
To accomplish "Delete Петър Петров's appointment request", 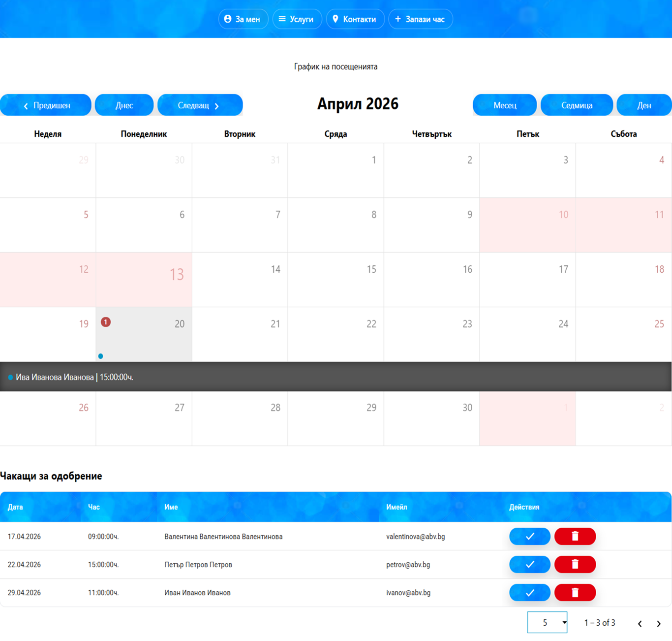I will pyautogui.click(x=575, y=564).
